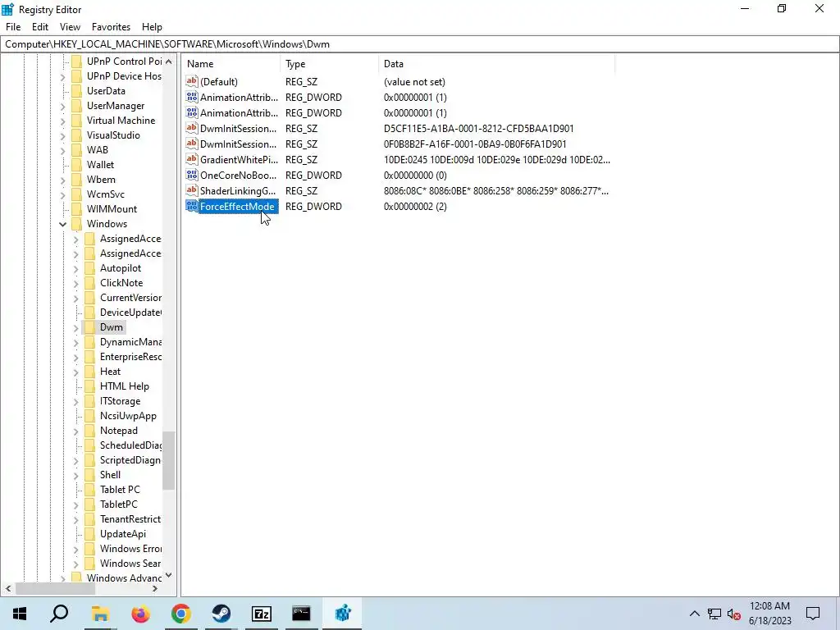Expand the Shell key node

(x=75, y=475)
